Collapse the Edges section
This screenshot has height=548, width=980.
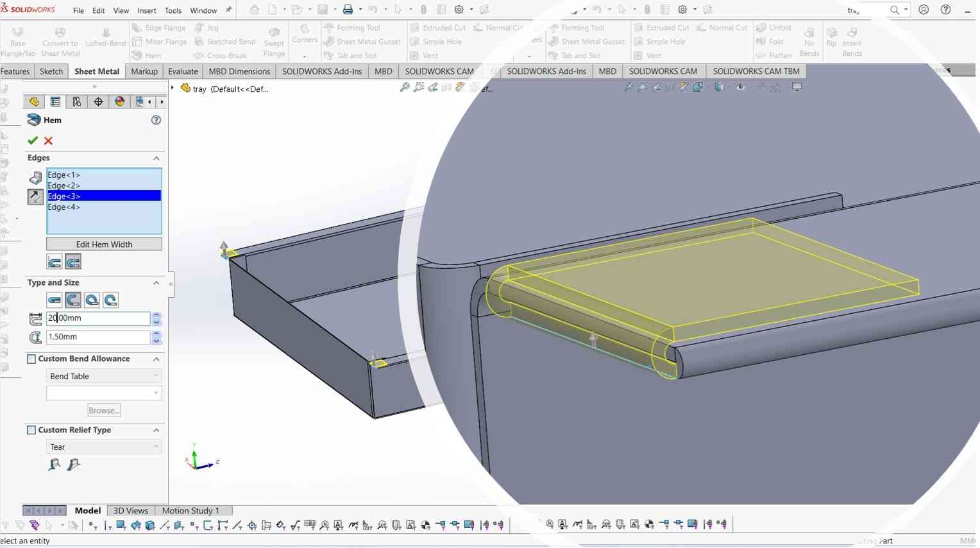(156, 158)
